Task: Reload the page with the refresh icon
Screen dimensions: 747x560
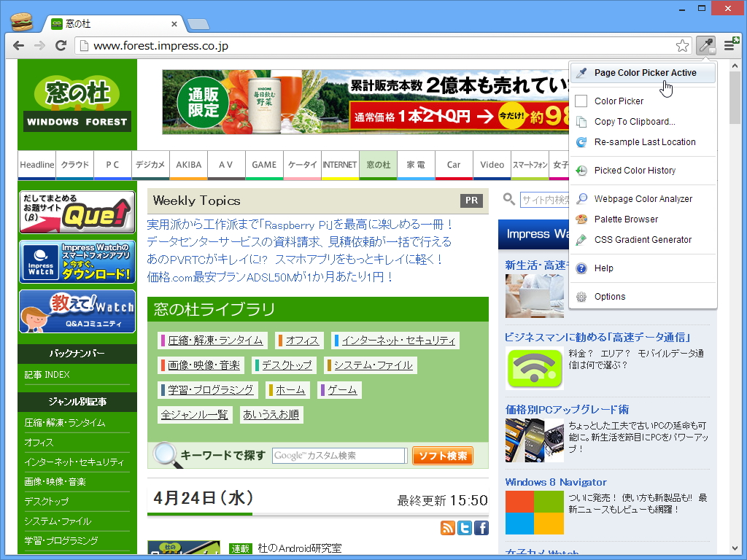Action: click(61, 44)
